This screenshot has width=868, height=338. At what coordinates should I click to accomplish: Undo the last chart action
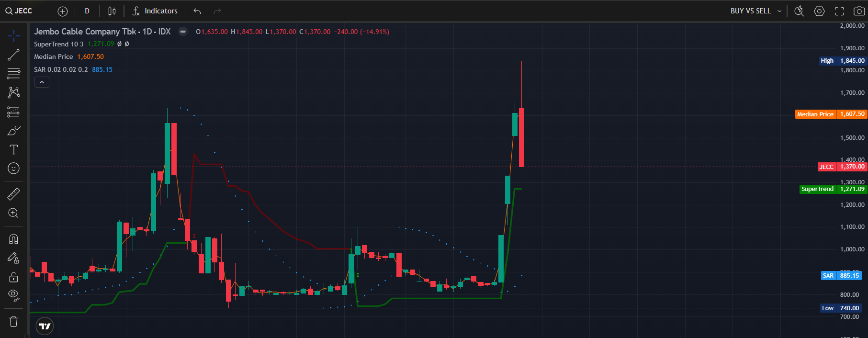[x=197, y=11]
